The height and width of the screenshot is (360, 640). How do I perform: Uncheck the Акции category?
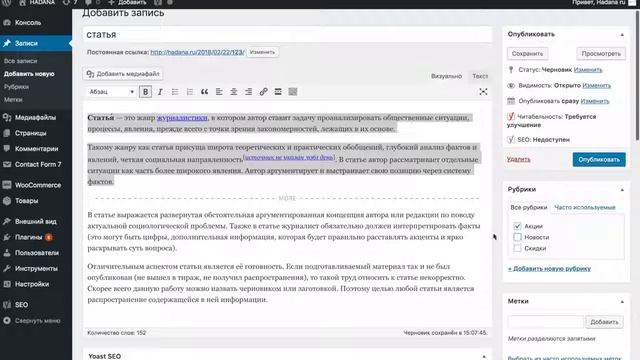(x=517, y=226)
